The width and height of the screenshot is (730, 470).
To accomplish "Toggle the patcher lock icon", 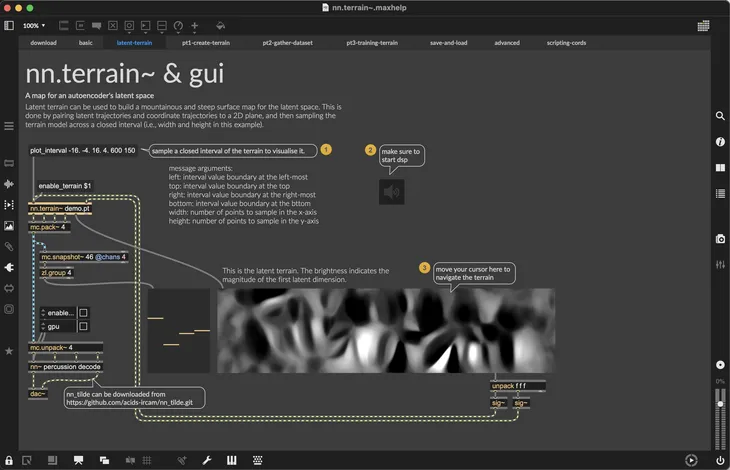I will (x=9, y=461).
